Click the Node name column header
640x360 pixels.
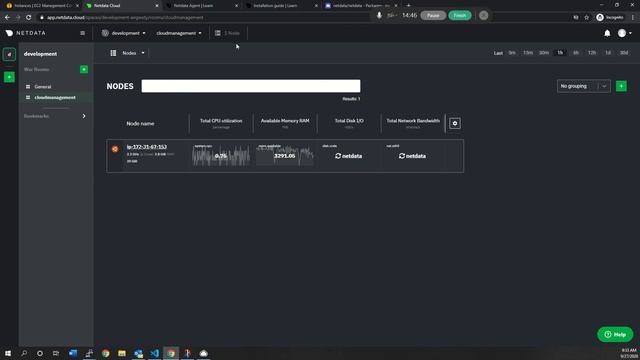click(x=140, y=124)
